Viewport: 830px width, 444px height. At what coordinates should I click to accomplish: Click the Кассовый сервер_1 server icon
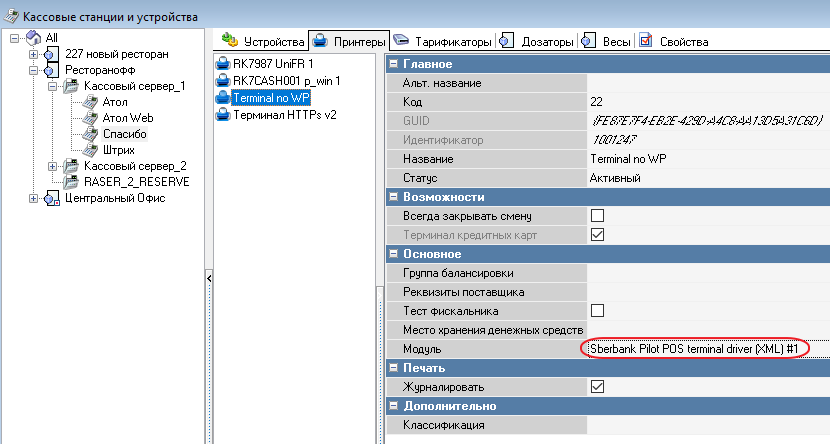pos(72,86)
